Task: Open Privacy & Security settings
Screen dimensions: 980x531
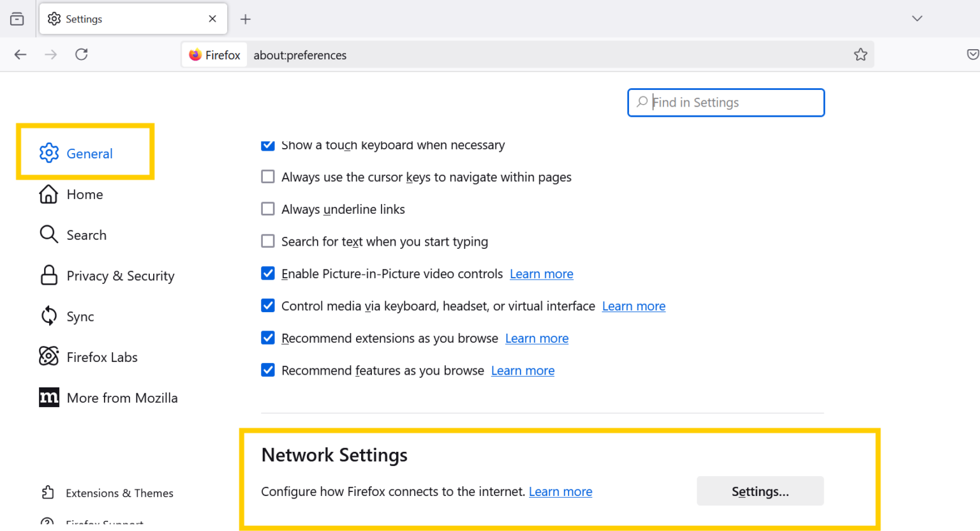Action: pos(121,275)
